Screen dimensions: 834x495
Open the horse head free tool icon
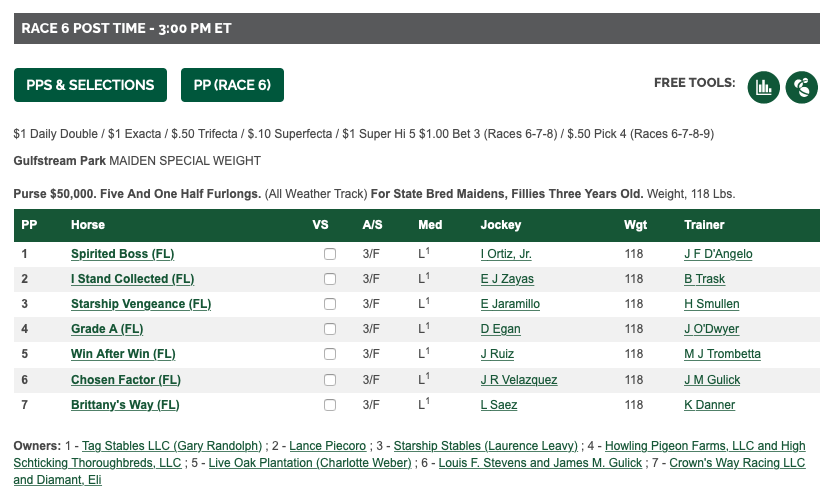coord(802,87)
